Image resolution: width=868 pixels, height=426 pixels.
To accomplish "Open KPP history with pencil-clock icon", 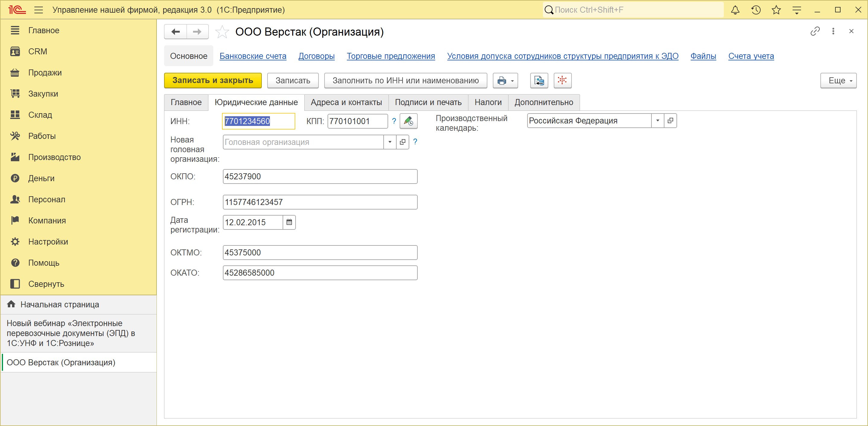I will coord(408,121).
